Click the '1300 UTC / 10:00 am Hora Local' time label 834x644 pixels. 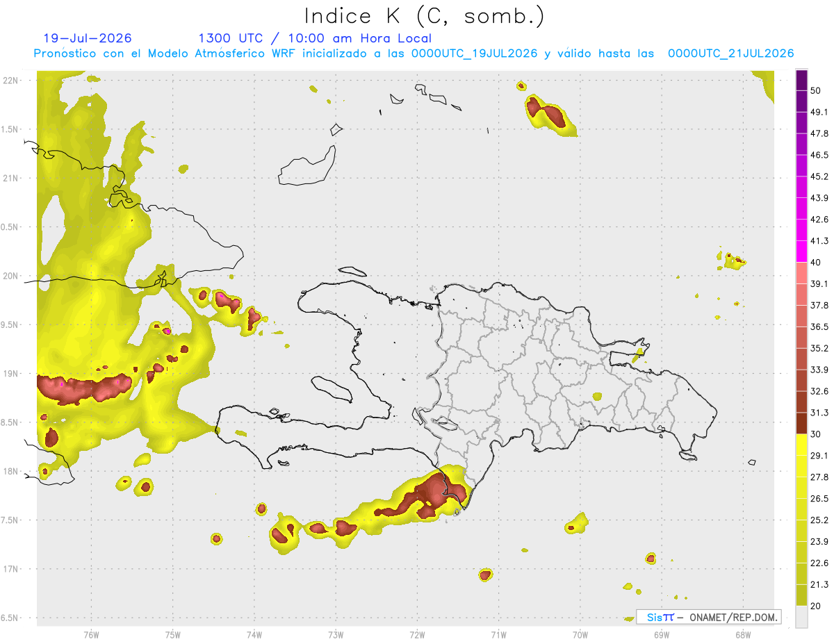(x=315, y=38)
